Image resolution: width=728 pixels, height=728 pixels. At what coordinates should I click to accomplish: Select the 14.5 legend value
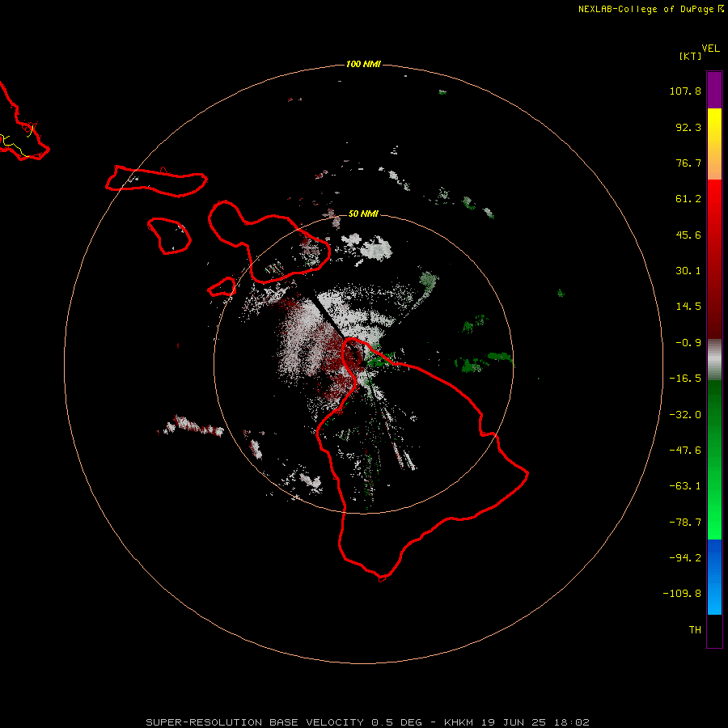pos(688,307)
